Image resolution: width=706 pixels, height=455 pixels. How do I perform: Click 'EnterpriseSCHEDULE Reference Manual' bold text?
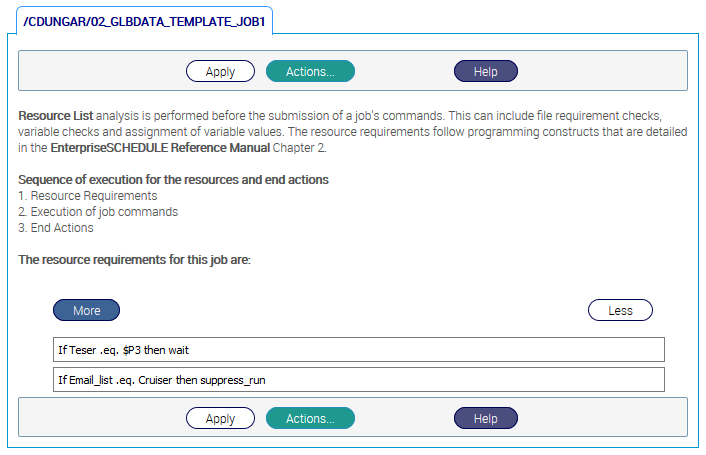tap(160, 148)
